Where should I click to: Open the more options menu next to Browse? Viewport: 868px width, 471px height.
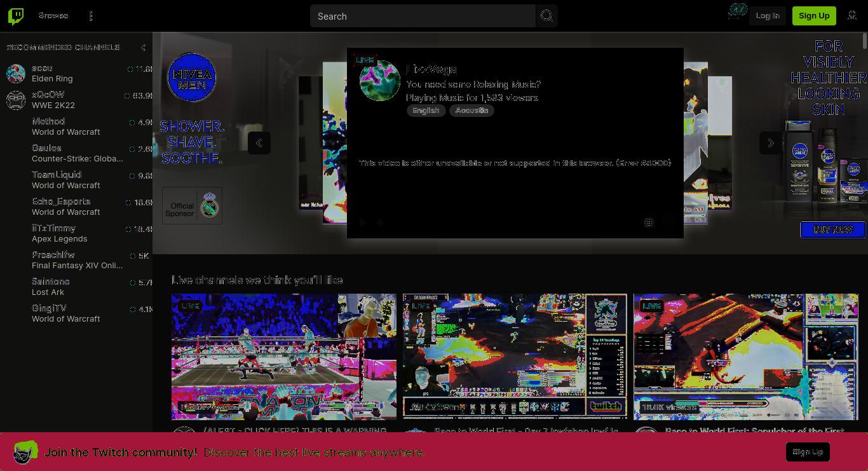(x=91, y=16)
